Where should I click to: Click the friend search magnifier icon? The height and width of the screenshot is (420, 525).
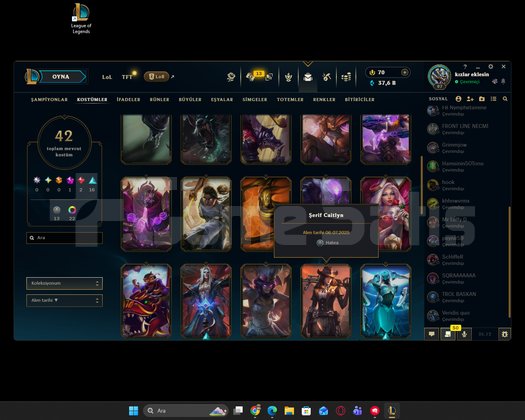[505, 99]
